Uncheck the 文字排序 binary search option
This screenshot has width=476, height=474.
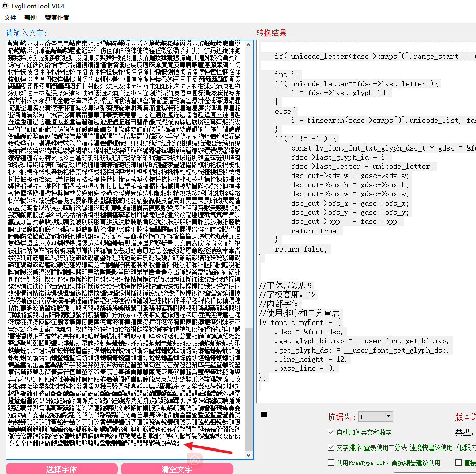click(331, 447)
